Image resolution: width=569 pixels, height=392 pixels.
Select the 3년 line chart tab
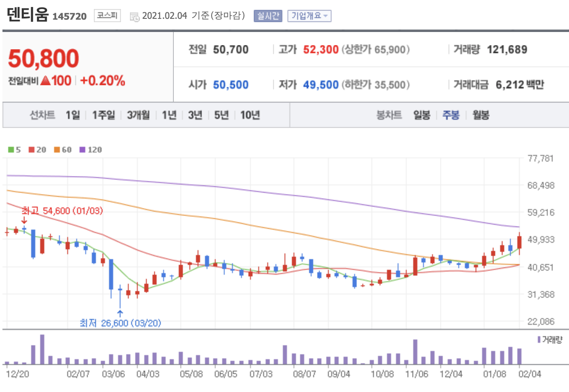pyautogui.click(x=195, y=115)
